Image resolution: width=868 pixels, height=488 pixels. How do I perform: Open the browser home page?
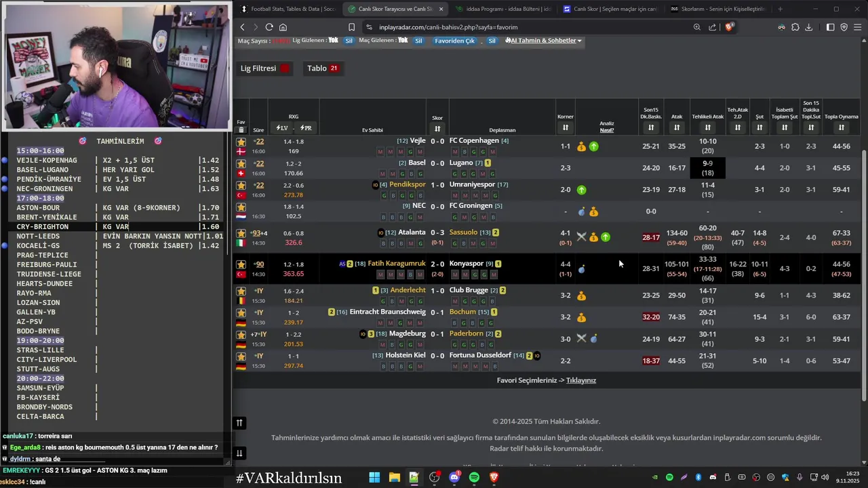coord(283,27)
